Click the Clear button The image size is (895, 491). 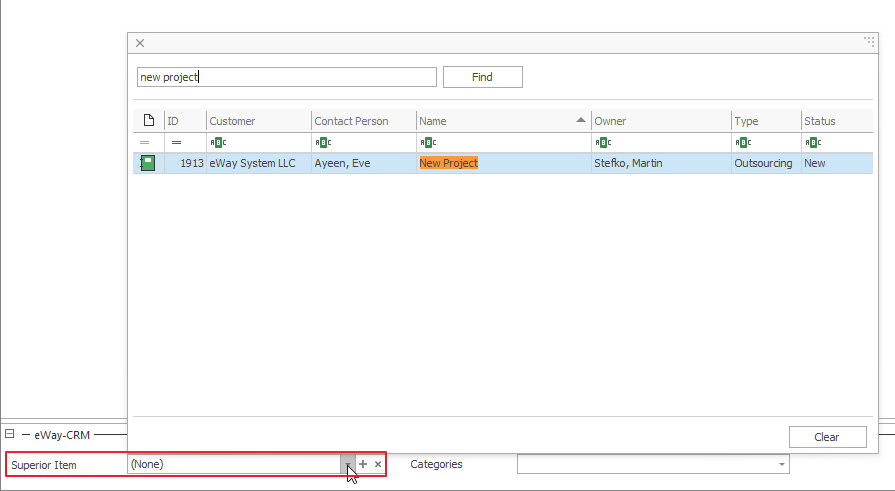tap(826, 437)
